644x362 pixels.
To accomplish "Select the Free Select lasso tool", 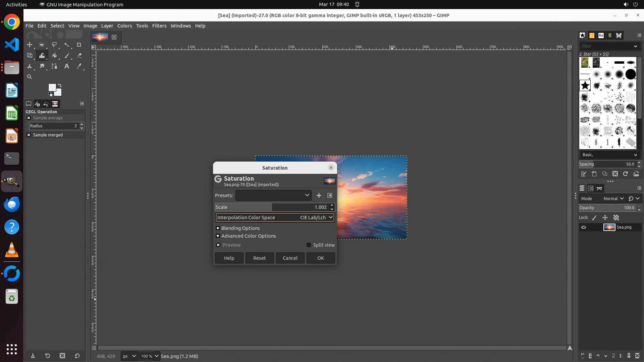I will point(54,45).
